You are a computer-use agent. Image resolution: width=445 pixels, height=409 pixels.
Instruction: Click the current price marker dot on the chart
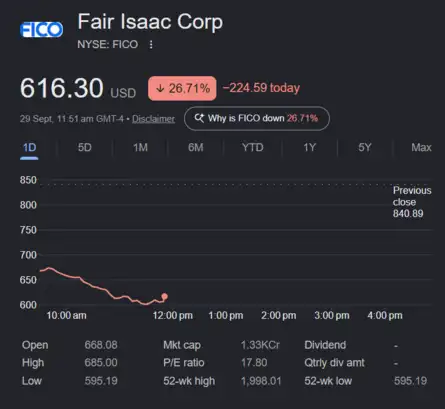point(164,296)
